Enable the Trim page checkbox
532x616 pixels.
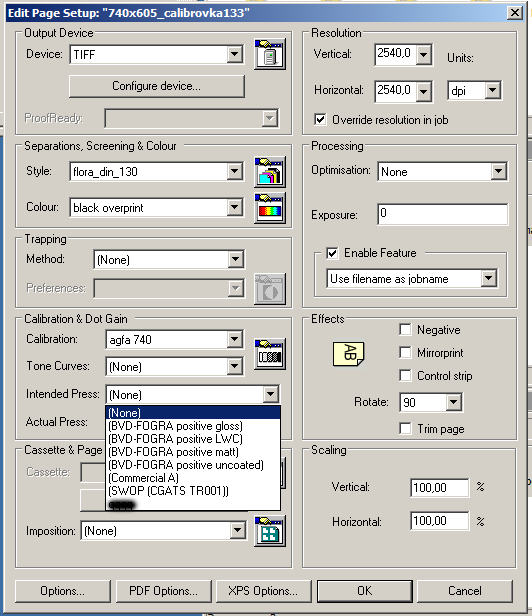click(x=405, y=428)
